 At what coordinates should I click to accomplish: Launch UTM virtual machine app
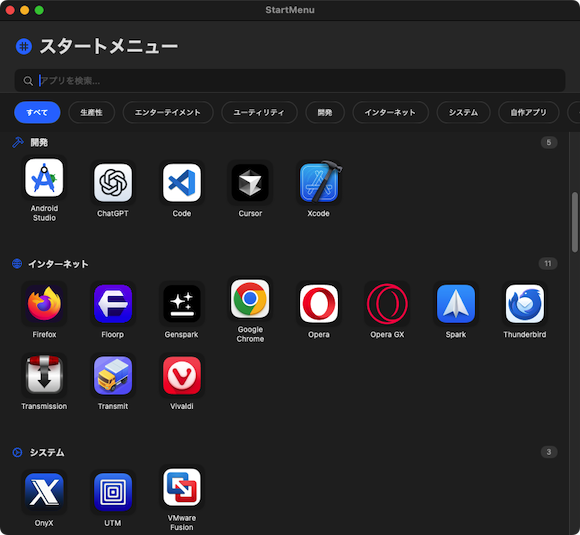(x=113, y=492)
